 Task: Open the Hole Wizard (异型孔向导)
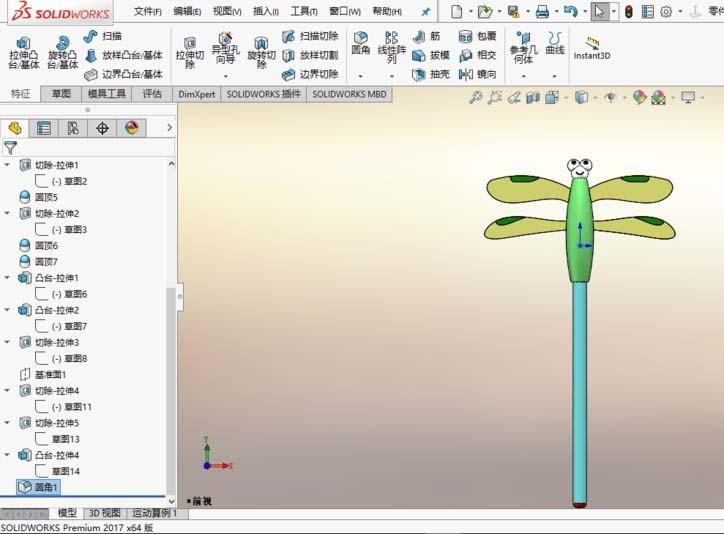[225, 49]
